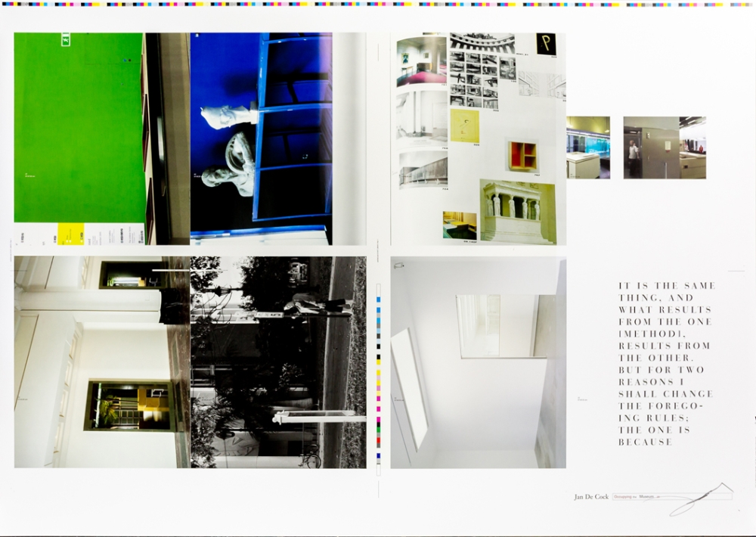Select the red and yellow shelf box picture

click(522, 155)
